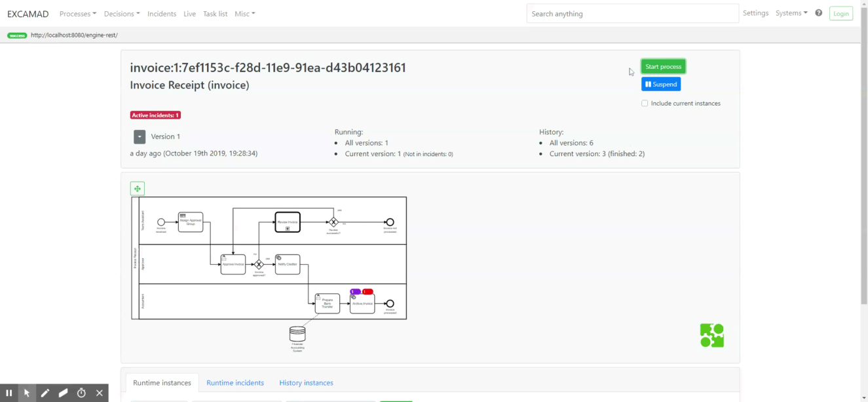Viewport: 868px width, 402px height.
Task: Select the eraser tool in recorder bar
Action: [63, 393]
